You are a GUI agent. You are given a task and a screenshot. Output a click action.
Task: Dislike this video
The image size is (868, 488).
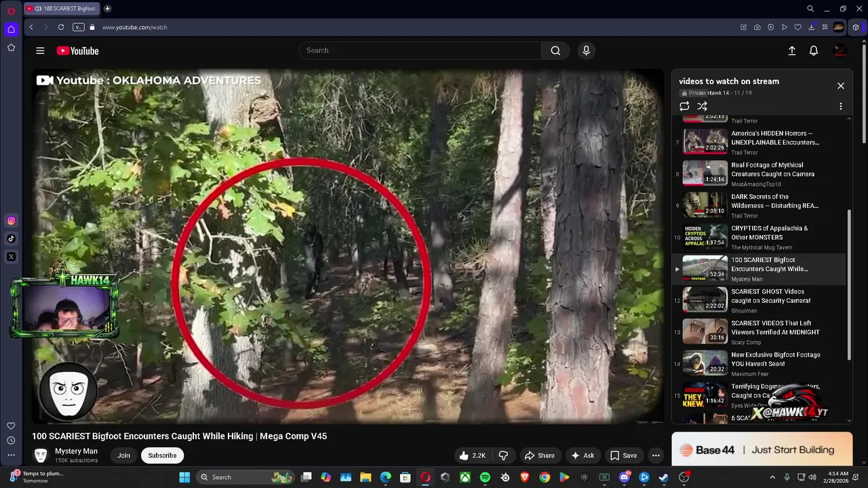tap(503, 455)
